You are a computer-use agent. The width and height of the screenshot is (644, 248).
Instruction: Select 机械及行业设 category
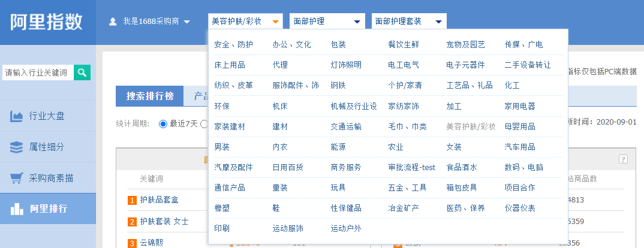[x=354, y=106]
